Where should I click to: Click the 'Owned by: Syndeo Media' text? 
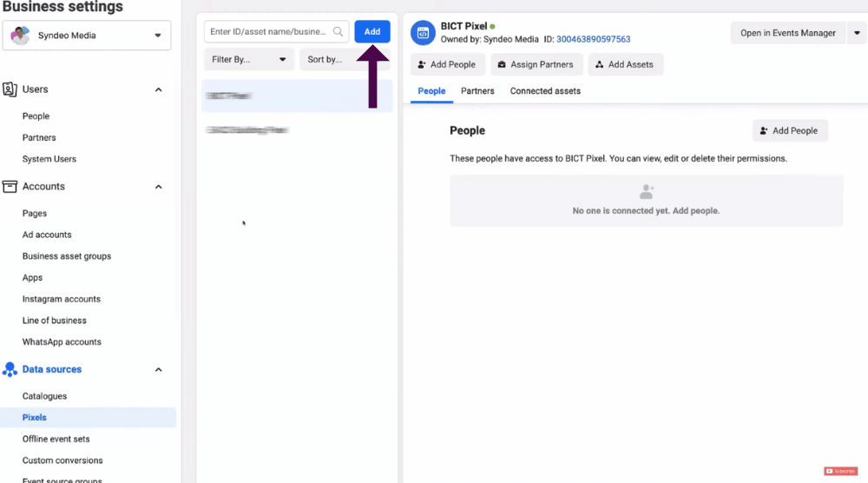[490, 39]
